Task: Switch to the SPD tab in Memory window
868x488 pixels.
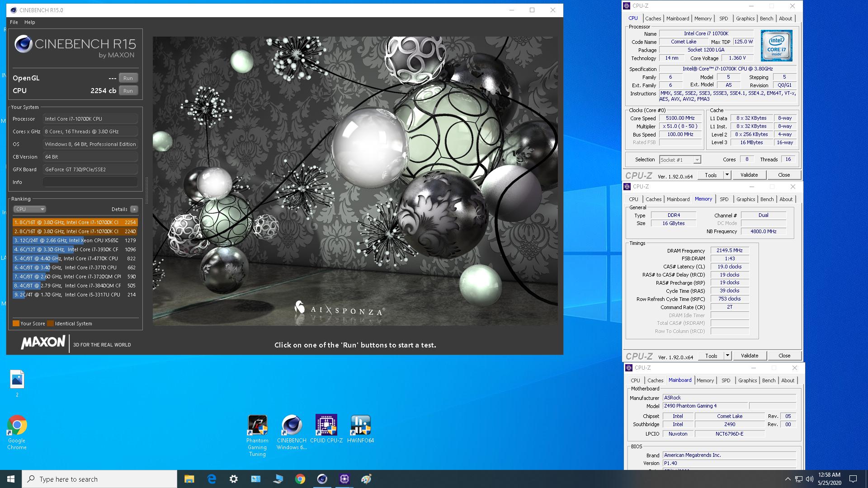Action: tap(724, 199)
